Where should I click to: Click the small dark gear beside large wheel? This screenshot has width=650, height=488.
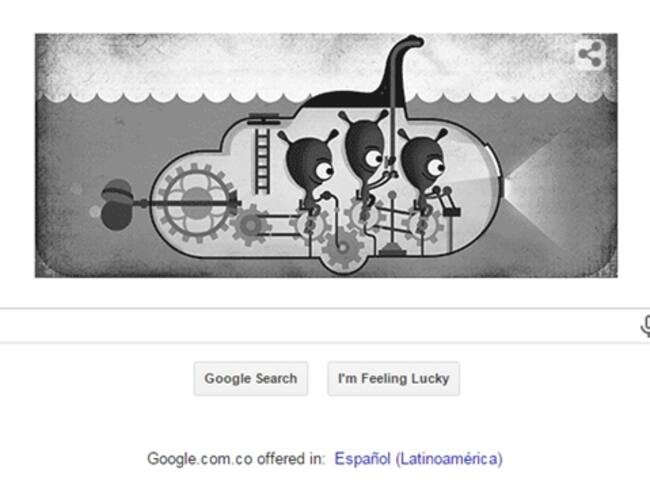pyautogui.click(x=250, y=225)
